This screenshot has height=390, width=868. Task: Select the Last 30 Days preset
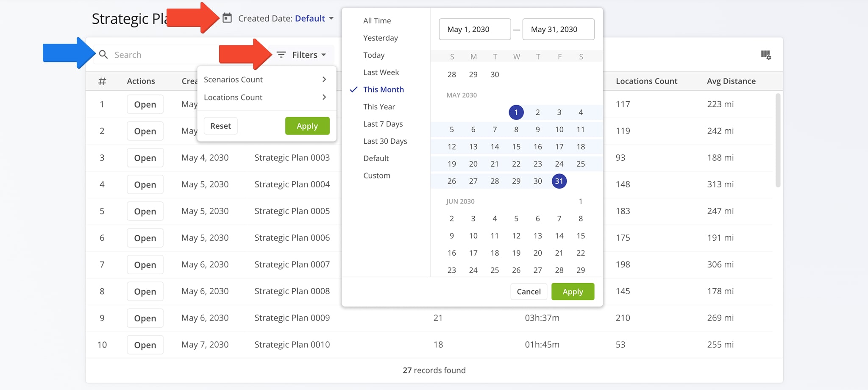[x=385, y=141]
